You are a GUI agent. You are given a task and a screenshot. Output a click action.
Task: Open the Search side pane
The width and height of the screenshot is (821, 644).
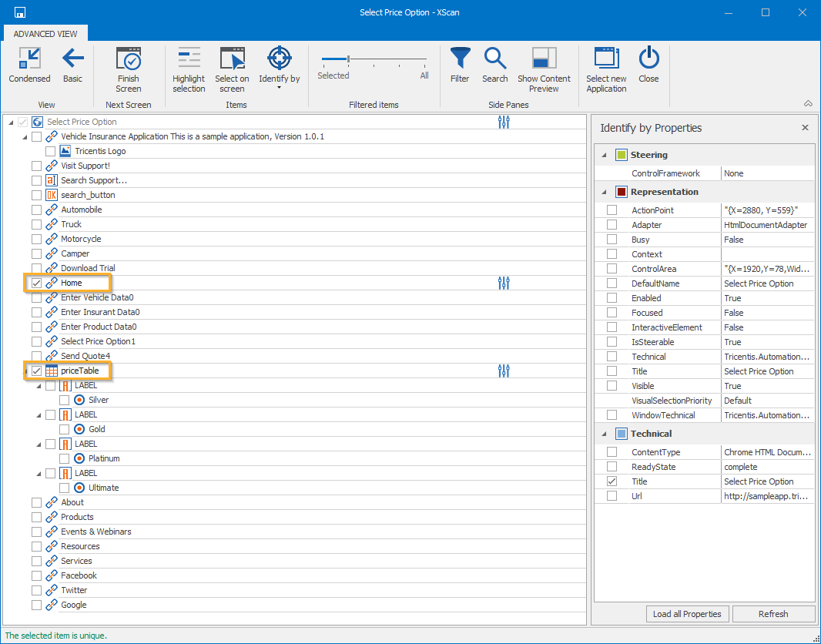click(x=494, y=65)
